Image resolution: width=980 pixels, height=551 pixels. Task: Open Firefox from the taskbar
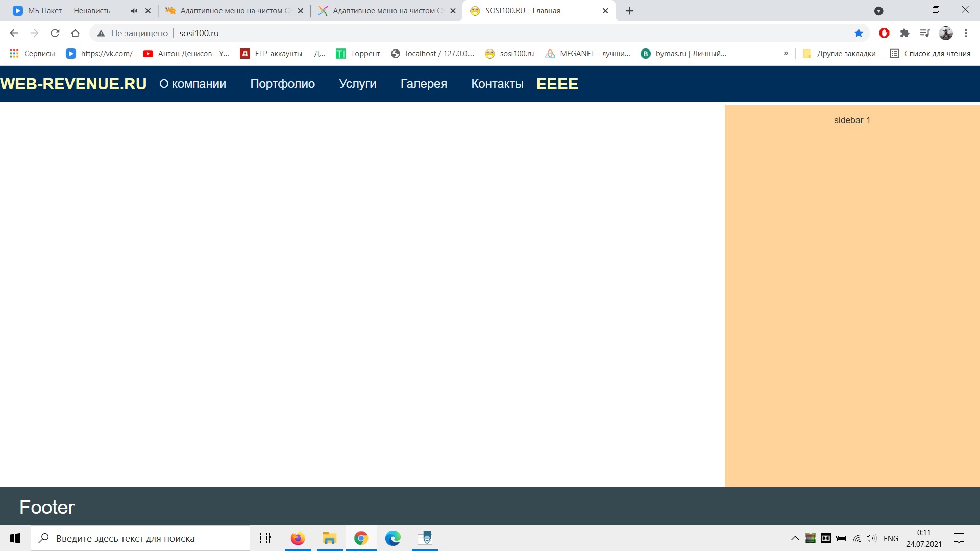(298, 538)
